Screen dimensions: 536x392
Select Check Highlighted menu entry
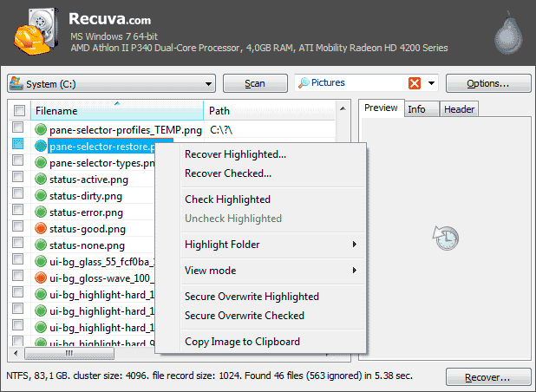[x=227, y=199]
